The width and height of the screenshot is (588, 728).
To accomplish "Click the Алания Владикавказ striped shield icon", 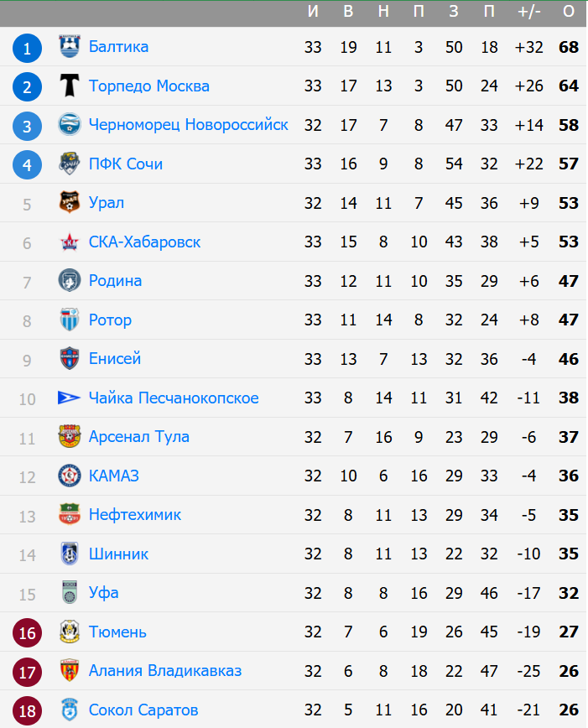I will (x=70, y=670).
